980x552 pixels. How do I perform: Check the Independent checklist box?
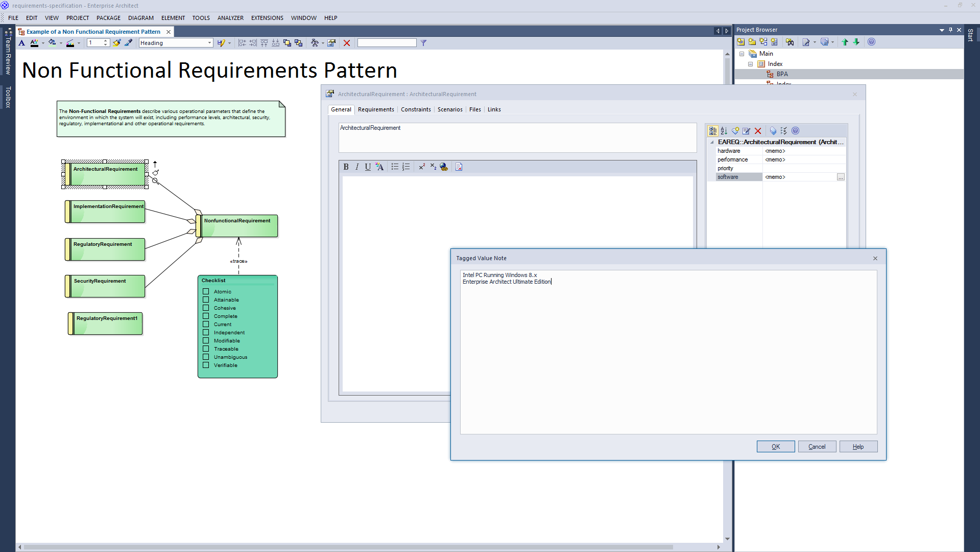point(206,332)
